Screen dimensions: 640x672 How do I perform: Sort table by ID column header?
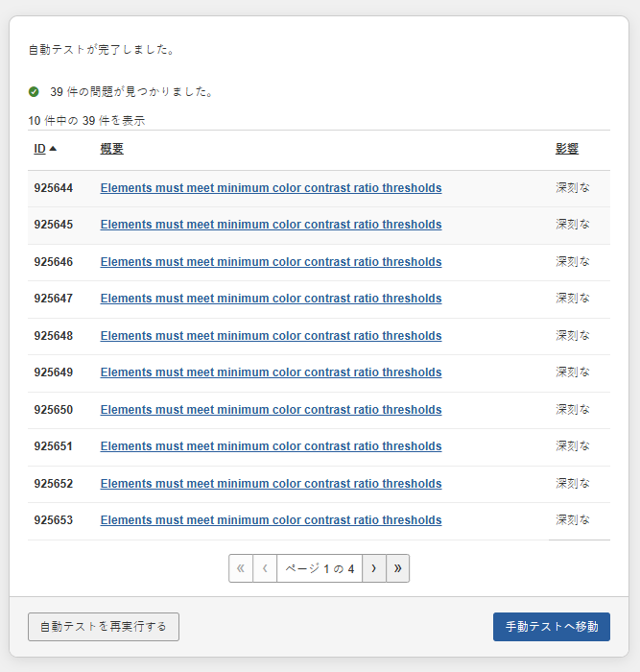(40, 149)
